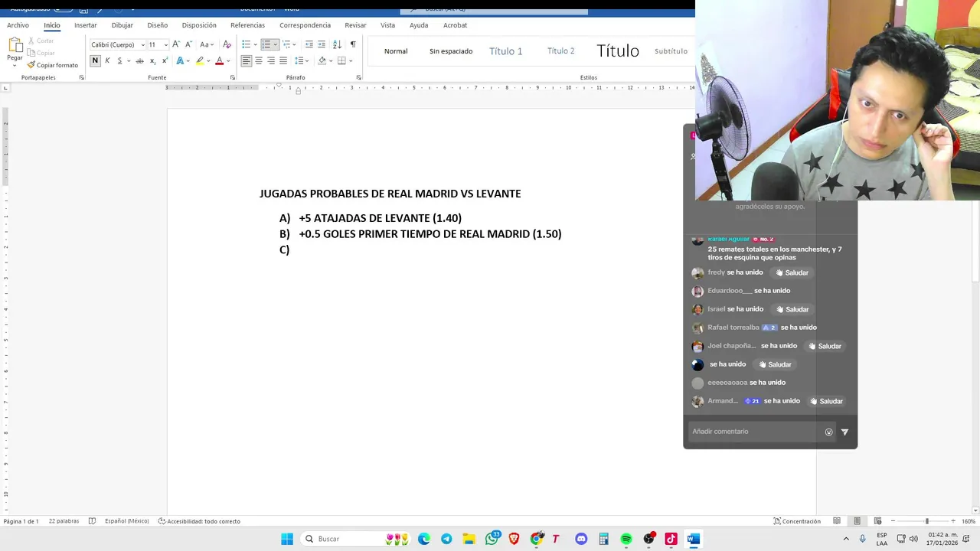Open emoji picker in comment box
This screenshot has width=980, height=551.
tap(828, 432)
